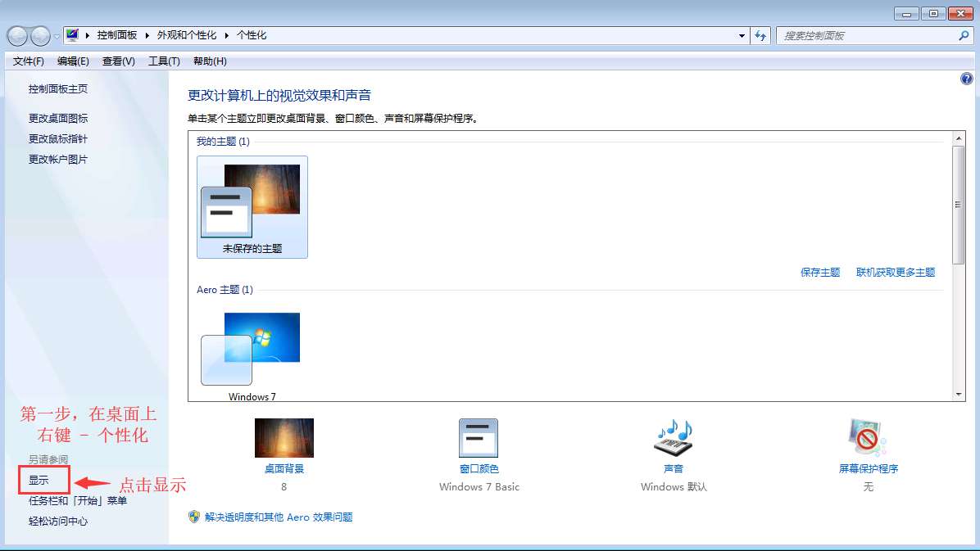Select the 未保存的主题 theme thumbnail
The width and height of the screenshot is (980, 551).
click(x=252, y=206)
